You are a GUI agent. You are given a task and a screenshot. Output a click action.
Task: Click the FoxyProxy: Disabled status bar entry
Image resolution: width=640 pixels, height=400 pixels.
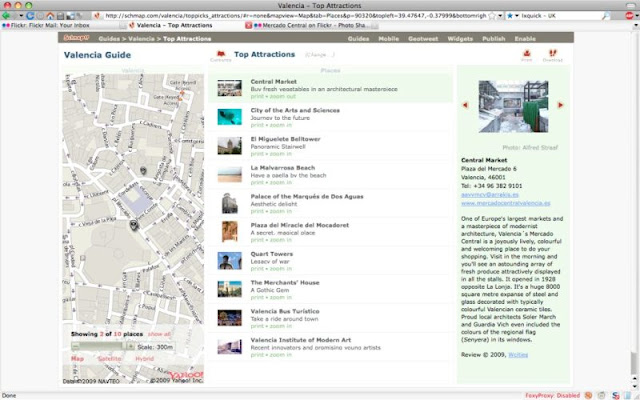point(552,395)
